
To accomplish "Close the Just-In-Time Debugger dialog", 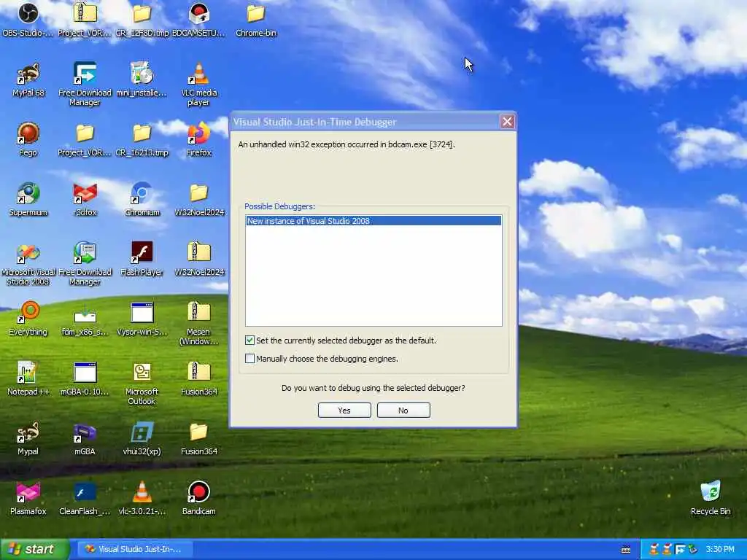I will 508,122.
